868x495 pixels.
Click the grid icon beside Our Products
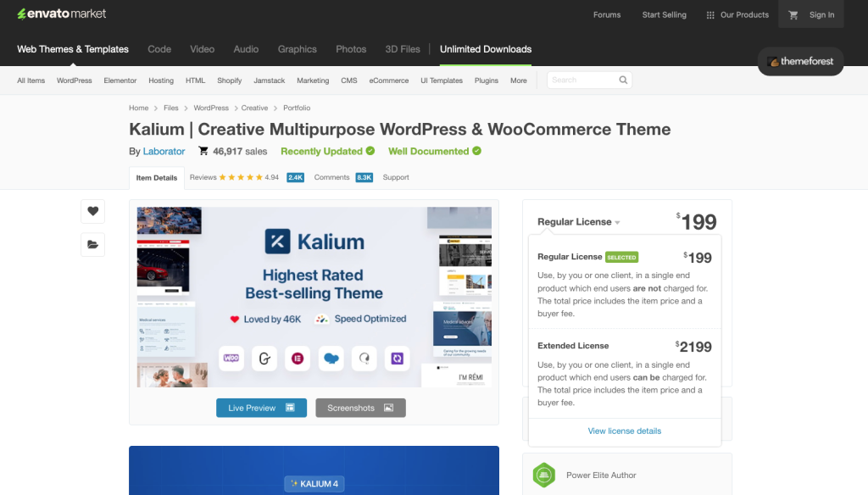click(x=709, y=14)
